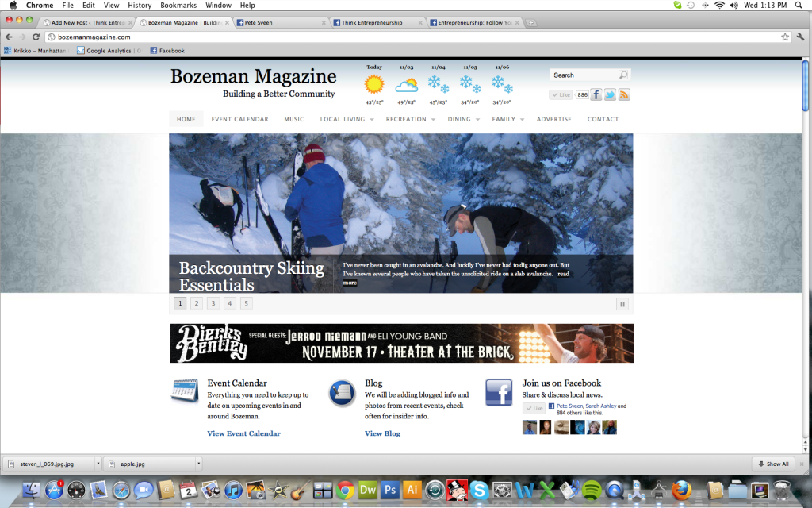Click the Wi-Fi status icon
Screen dimensions: 812x508
click(719, 6)
